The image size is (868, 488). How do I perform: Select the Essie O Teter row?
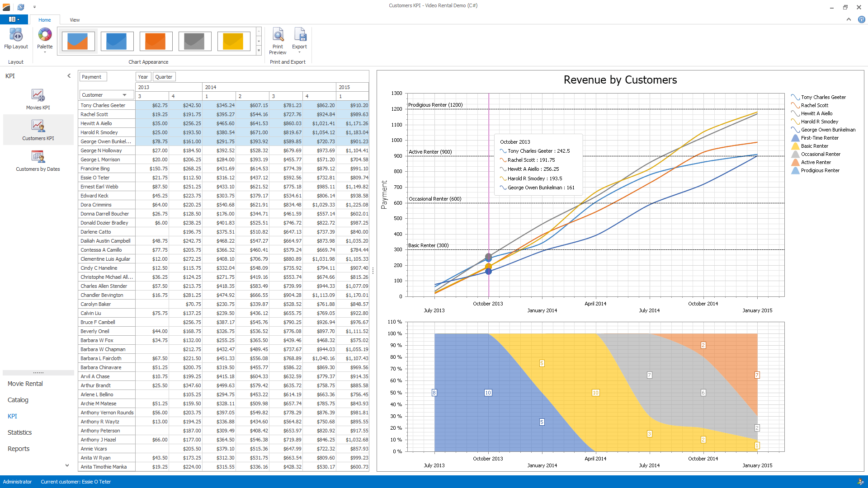tap(95, 178)
